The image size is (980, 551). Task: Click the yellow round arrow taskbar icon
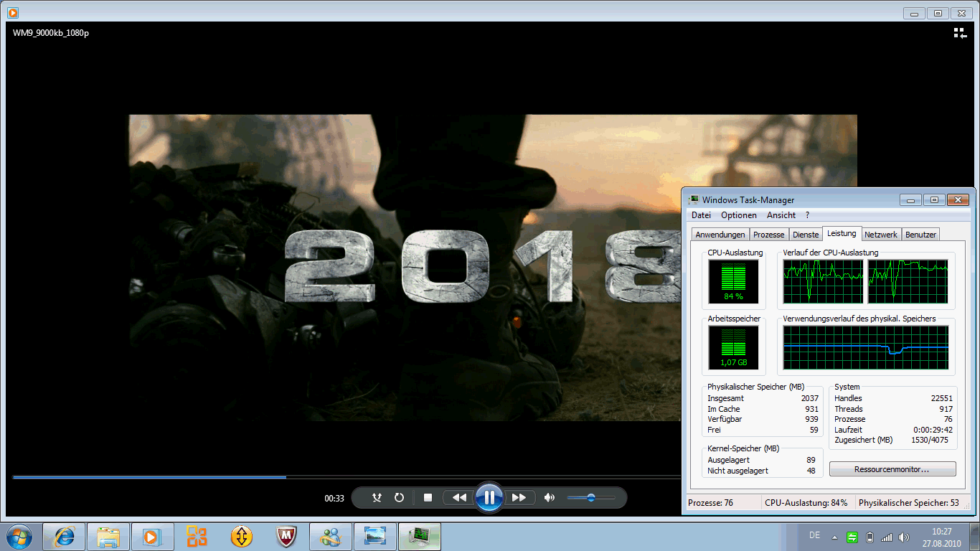pos(242,536)
